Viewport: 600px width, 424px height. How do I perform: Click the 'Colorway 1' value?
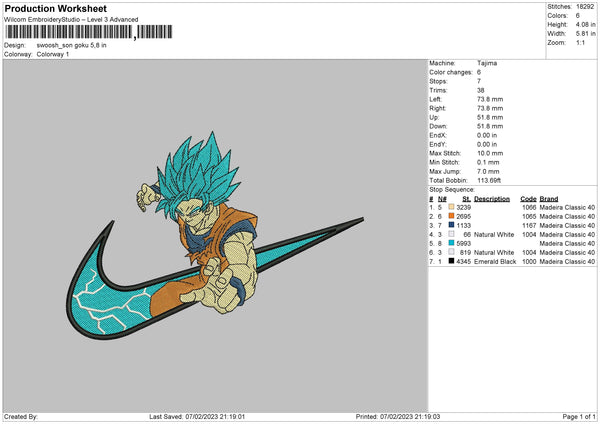(53, 54)
